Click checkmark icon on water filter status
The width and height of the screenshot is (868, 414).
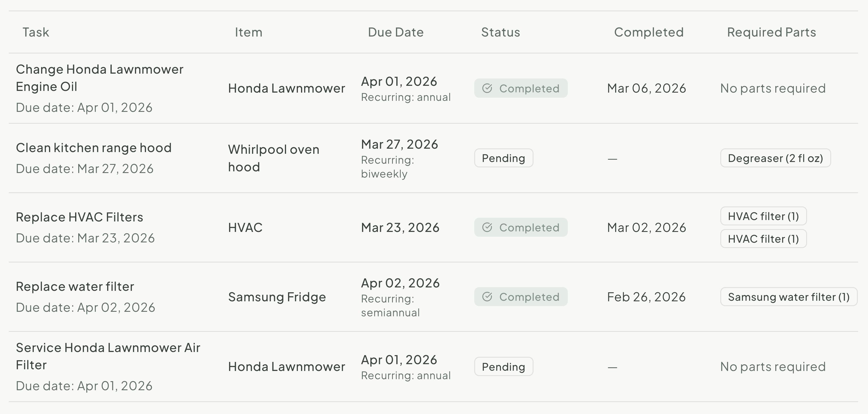[x=487, y=297]
